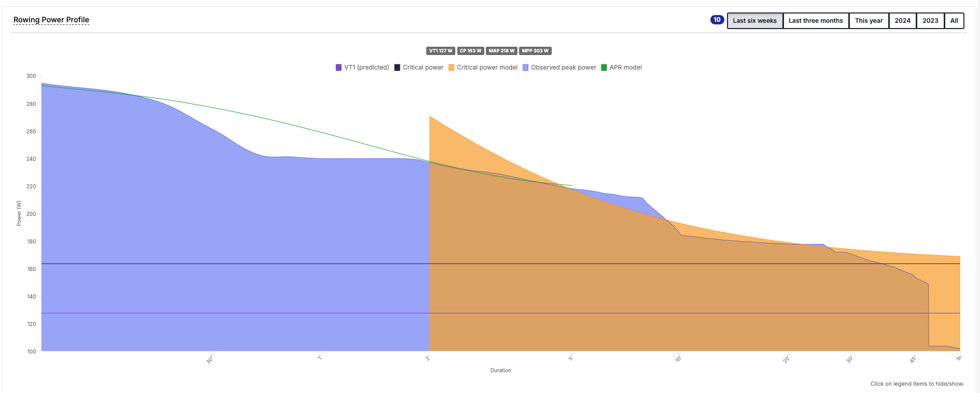Select the 2024 time range
Viewport: 980px width, 393px height.
click(x=902, y=21)
